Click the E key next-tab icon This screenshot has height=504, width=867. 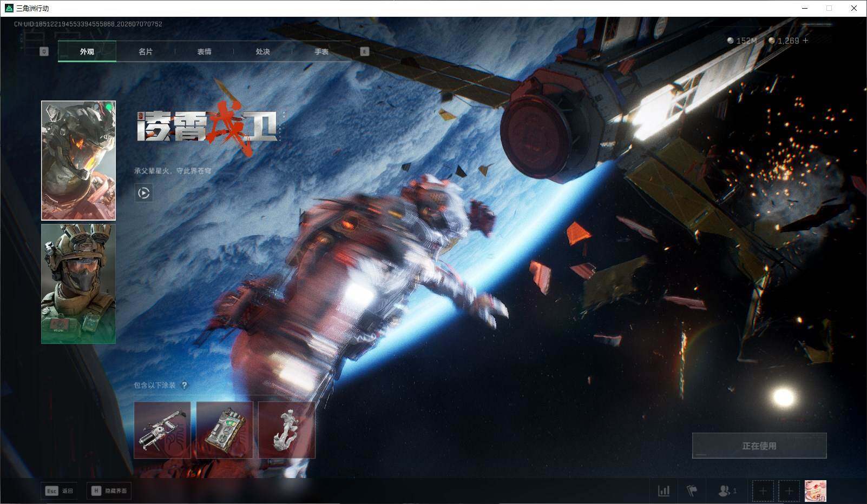[x=364, y=51]
